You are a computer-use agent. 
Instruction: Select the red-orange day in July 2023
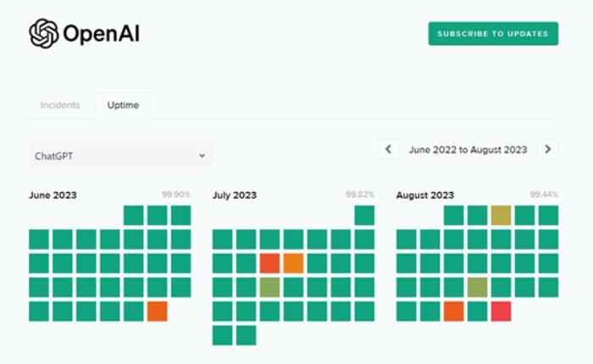[269, 263]
